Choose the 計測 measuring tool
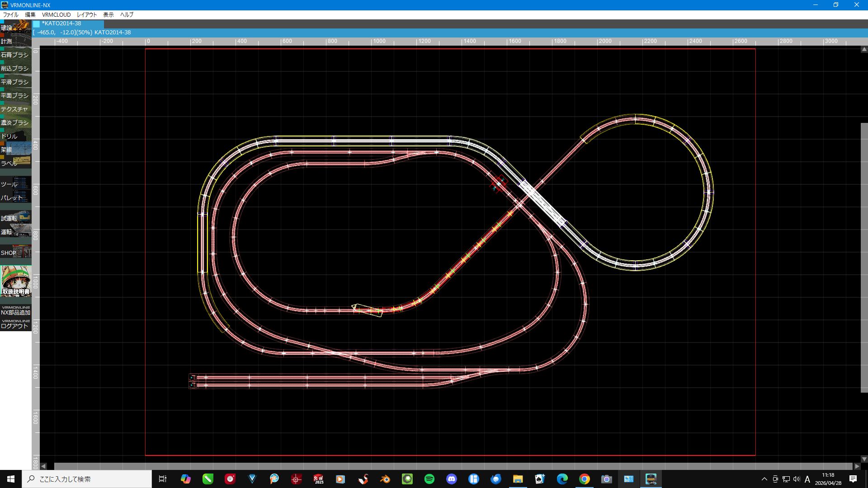868x488 pixels. click(16, 40)
